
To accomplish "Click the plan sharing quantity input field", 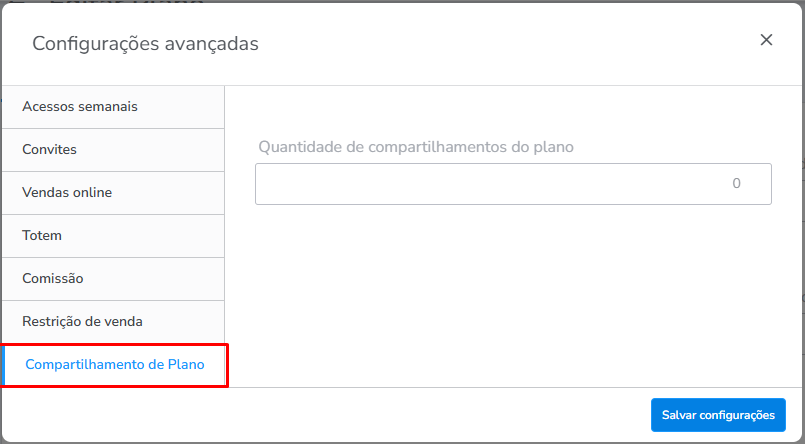I will pos(512,184).
